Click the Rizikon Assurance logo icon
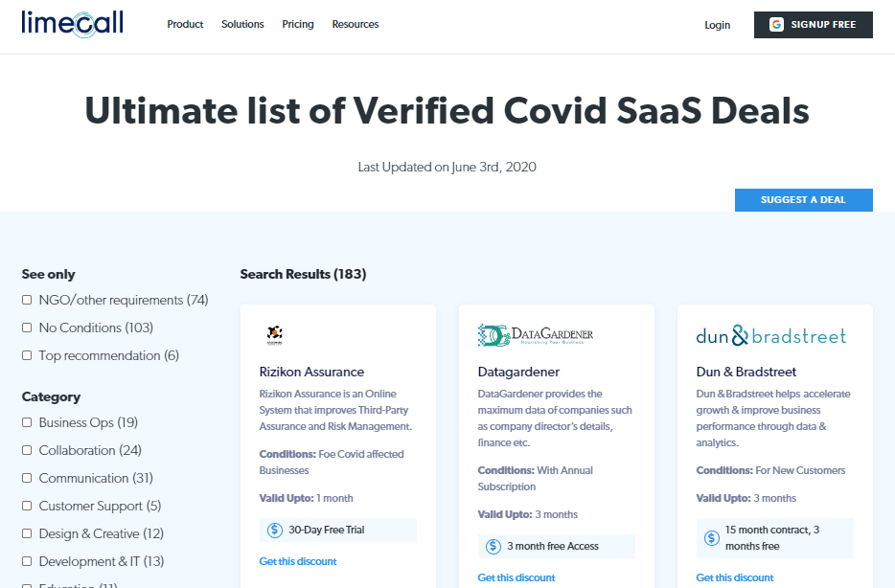 click(274, 335)
